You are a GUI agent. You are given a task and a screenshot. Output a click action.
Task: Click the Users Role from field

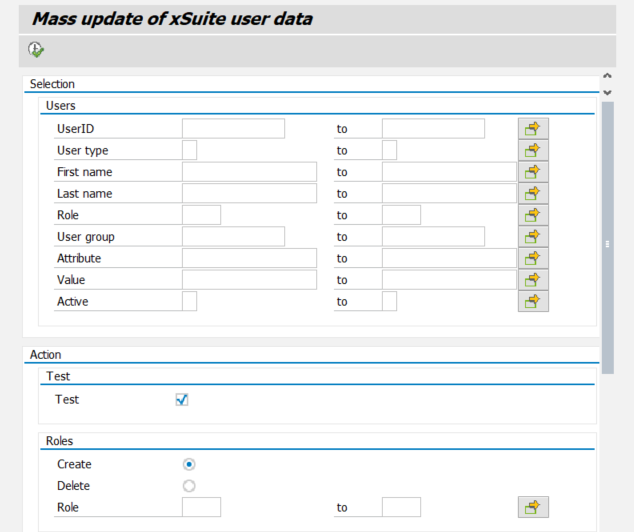coord(201,215)
